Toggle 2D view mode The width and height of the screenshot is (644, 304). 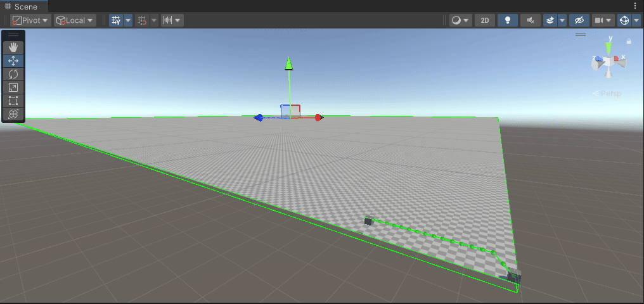(x=485, y=20)
